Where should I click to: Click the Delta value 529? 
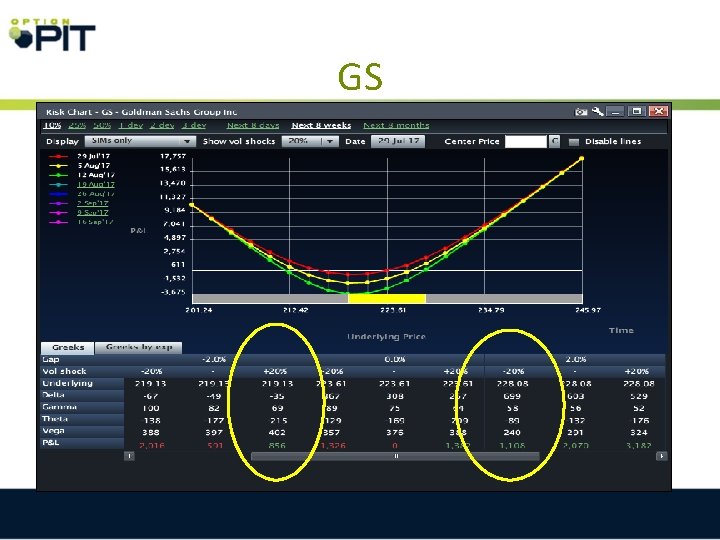tap(639, 396)
